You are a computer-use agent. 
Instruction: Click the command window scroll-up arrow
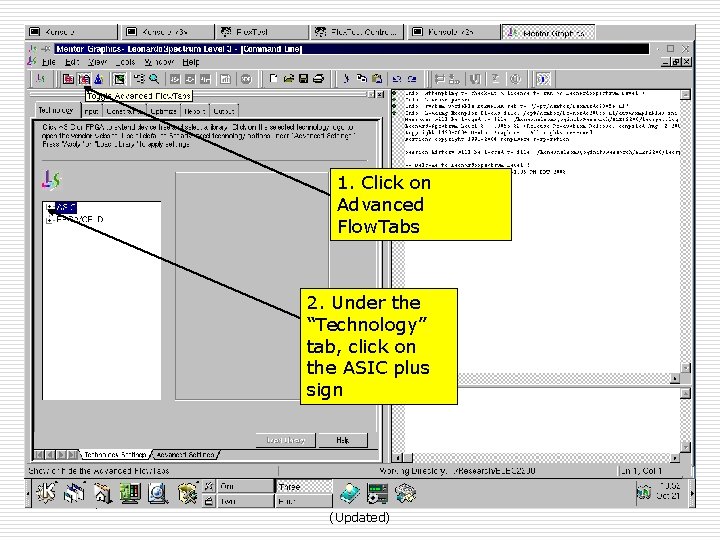point(686,95)
